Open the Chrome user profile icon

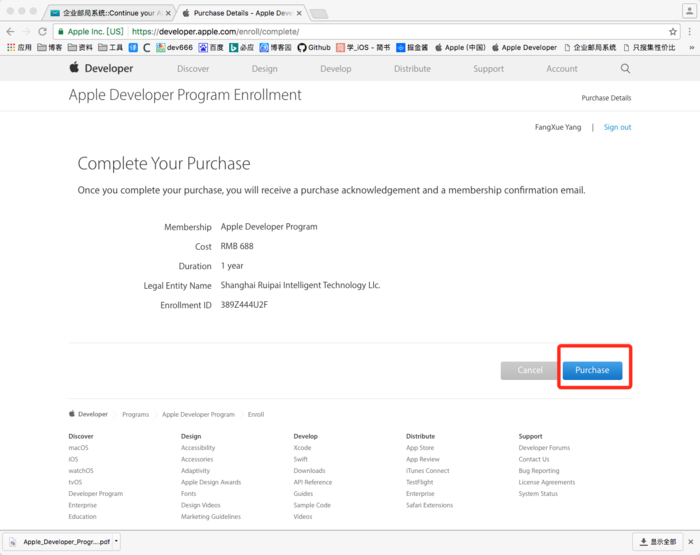point(689,11)
